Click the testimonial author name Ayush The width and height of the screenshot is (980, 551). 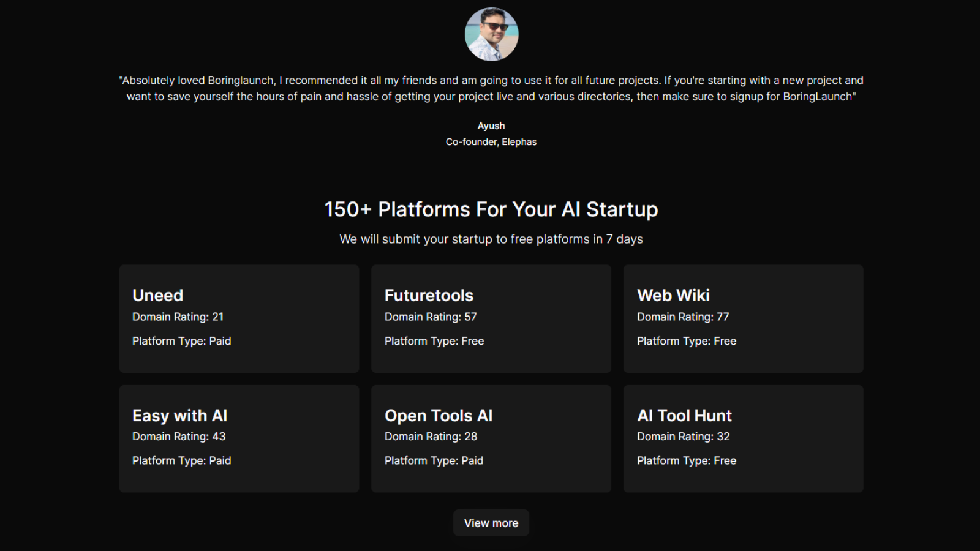pos(491,126)
